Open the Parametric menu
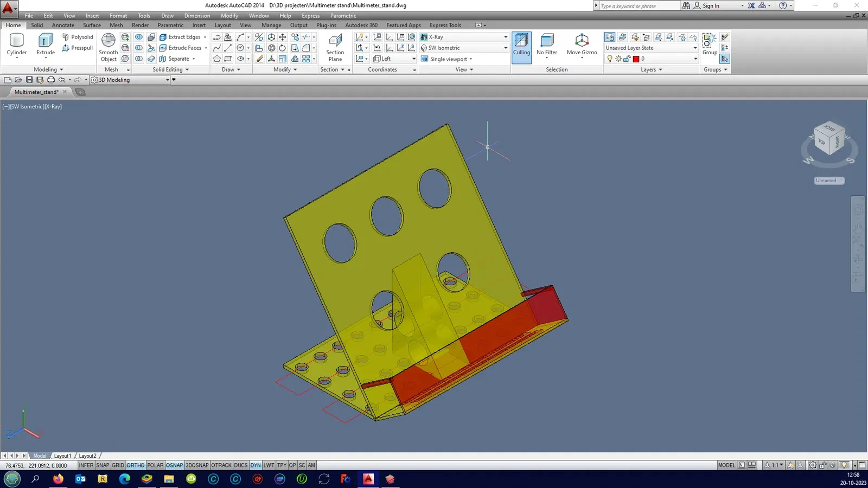The image size is (868, 488). [343, 16]
